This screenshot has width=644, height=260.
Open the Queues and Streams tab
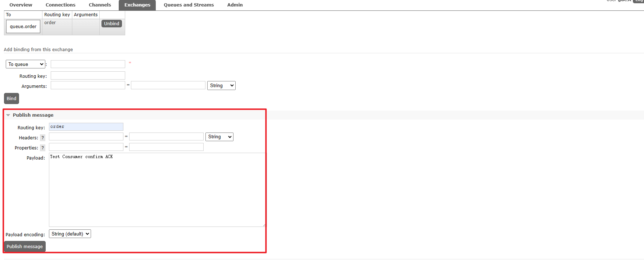coord(189,5)
